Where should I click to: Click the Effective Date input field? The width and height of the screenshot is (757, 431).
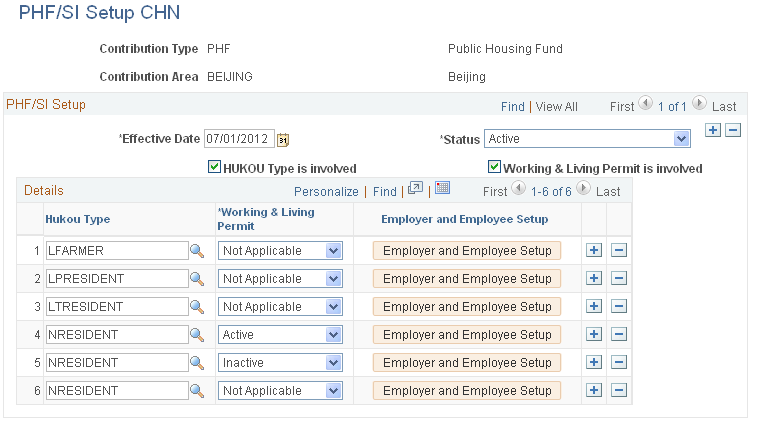239,139
